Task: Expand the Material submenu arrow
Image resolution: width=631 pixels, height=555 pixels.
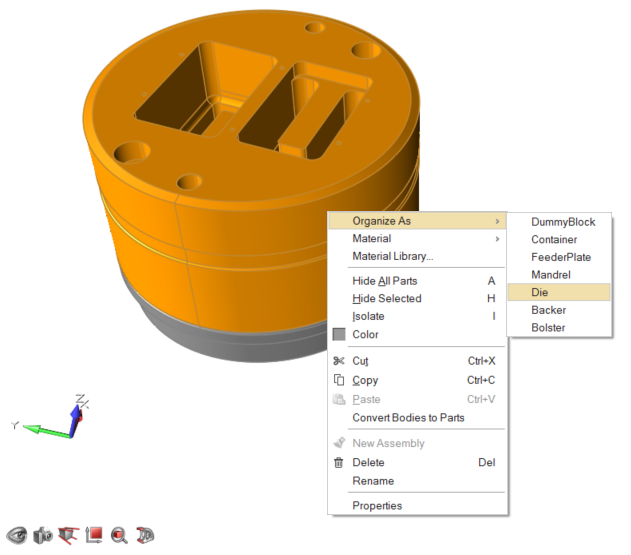Action: 497,239
